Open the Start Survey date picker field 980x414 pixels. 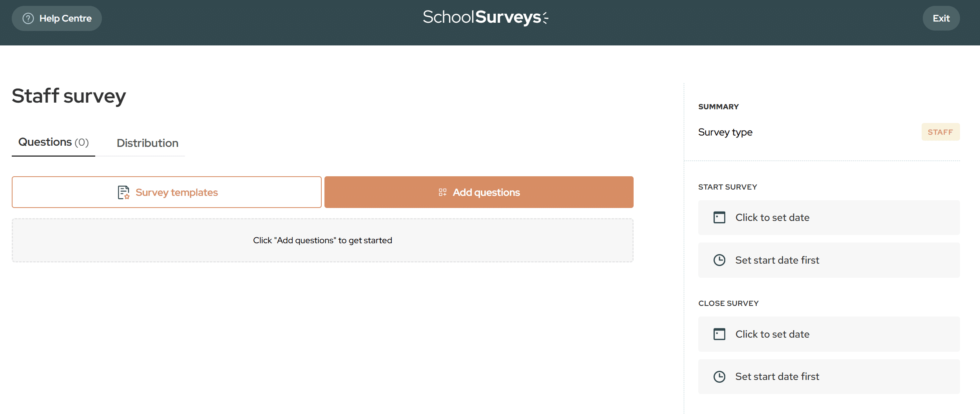(x=828, y=217)
